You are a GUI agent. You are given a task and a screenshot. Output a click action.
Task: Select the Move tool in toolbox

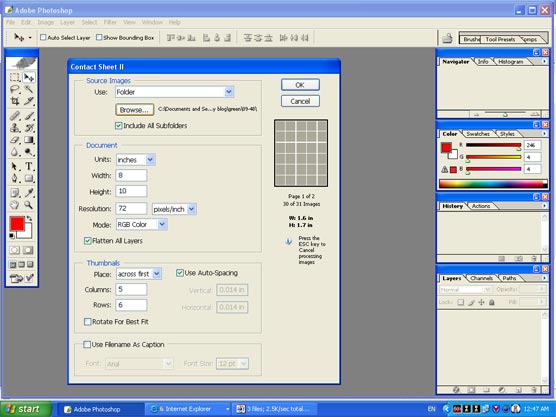29,77
